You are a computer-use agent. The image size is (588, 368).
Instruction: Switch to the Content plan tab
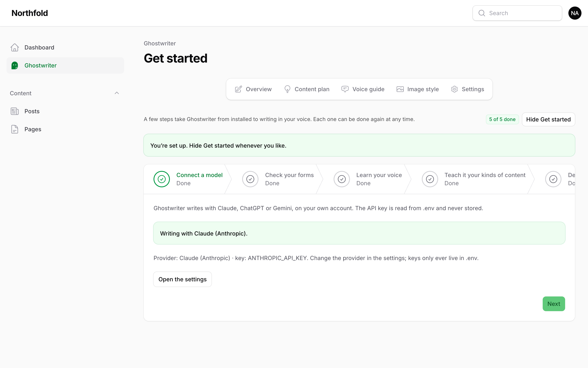click(307, 89)
